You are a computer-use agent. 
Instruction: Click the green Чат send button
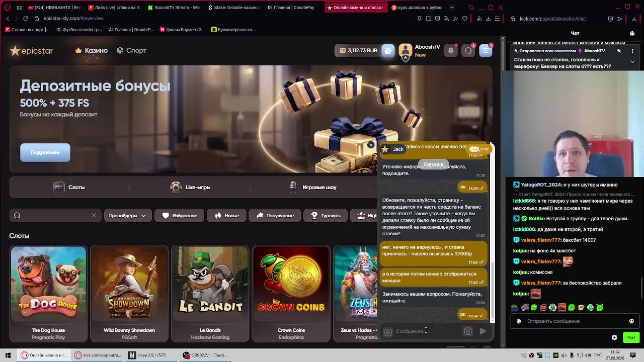coord(631,337)
